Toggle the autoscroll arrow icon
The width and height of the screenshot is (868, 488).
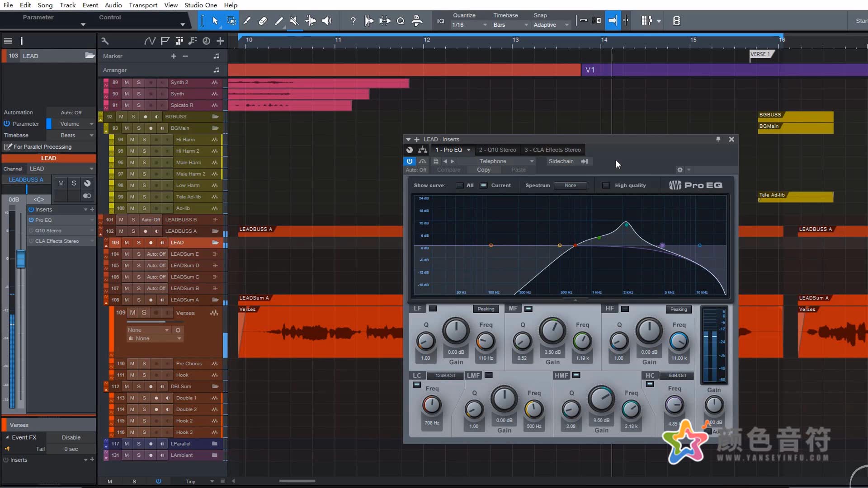[612, 21]
